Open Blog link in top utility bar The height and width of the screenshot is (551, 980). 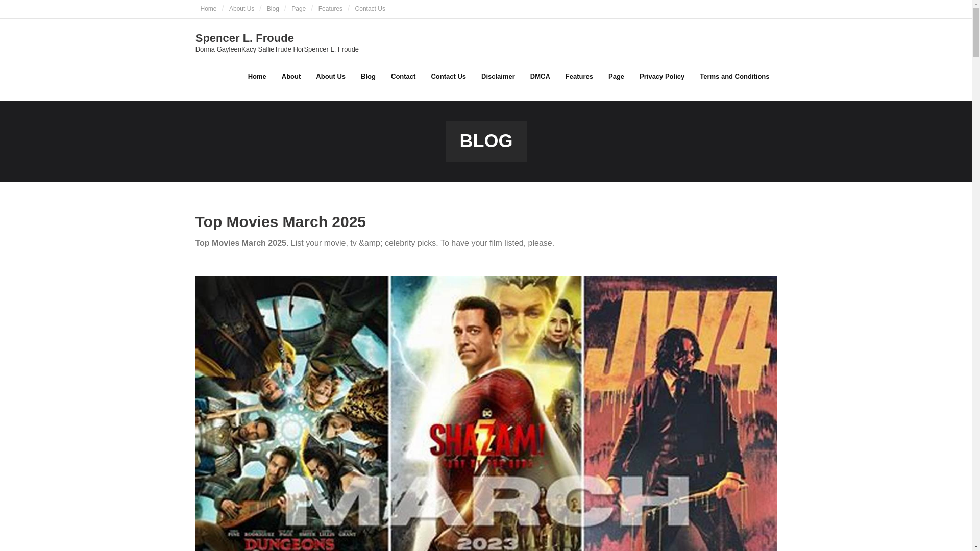coord(273,9)
